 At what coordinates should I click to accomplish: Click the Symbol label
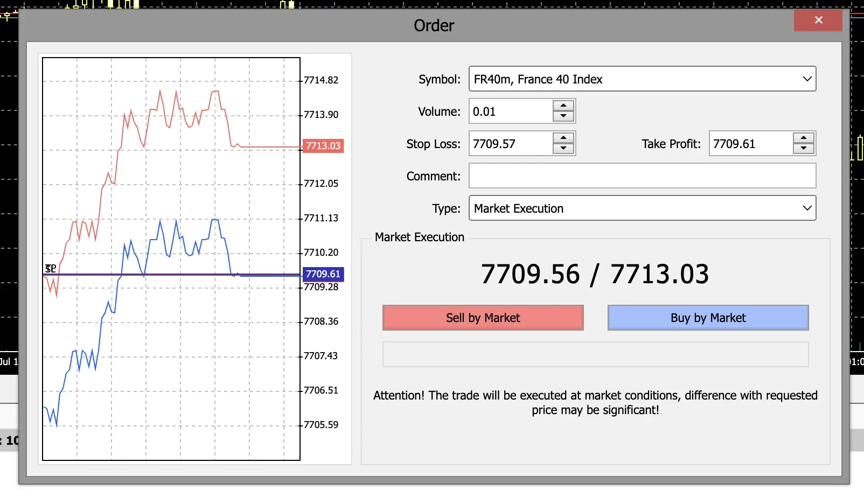coord(440,79)
